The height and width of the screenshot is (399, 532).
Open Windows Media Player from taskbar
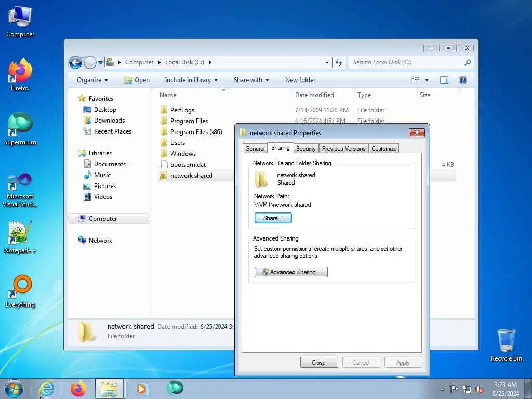(141, 389)
